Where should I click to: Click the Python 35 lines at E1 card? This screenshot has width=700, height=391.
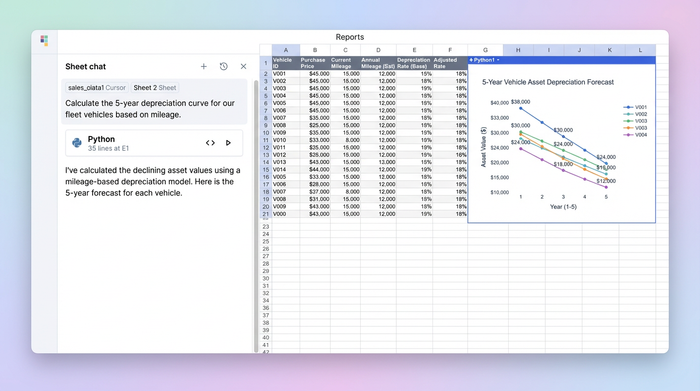(x=154, y=143)
